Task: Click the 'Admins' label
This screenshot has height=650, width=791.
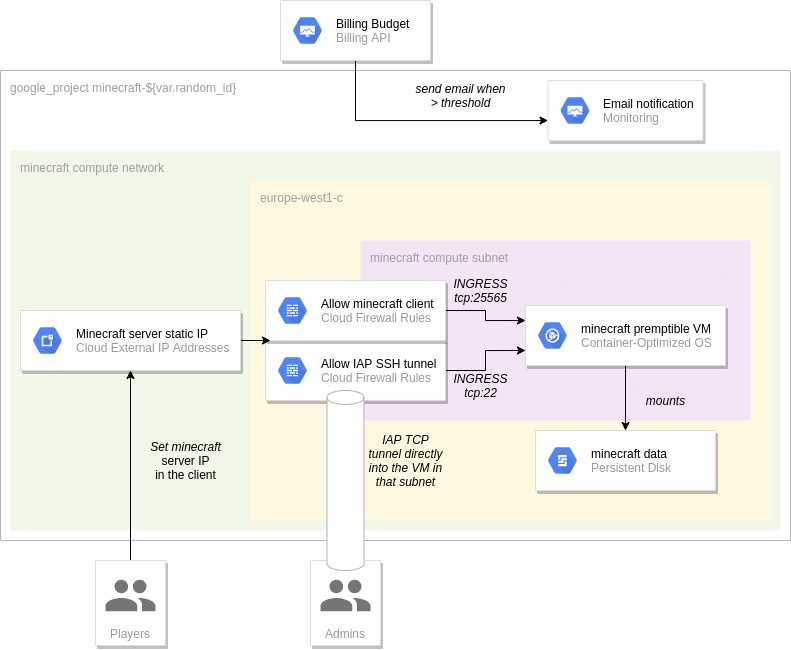Action: [345, 634]
